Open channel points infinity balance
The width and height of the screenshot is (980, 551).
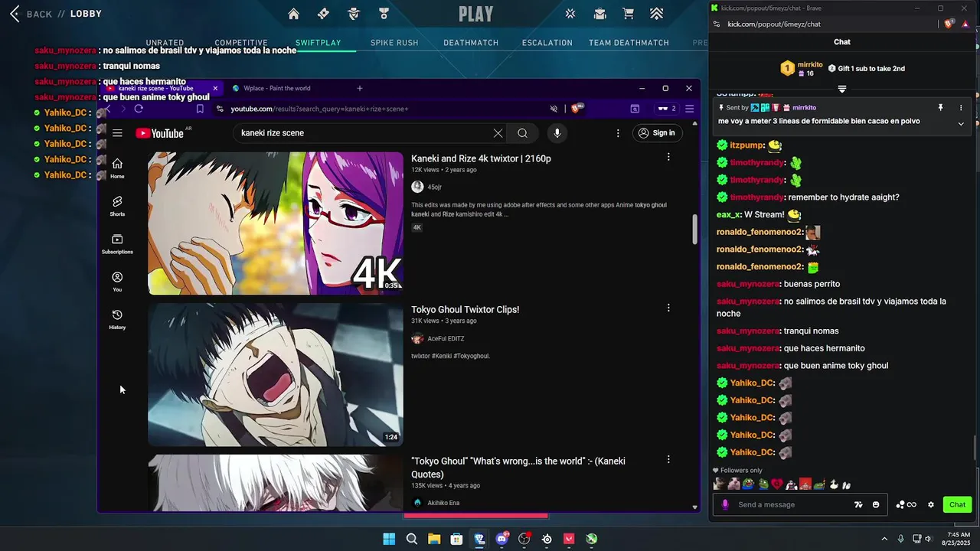tap(906, 504)
